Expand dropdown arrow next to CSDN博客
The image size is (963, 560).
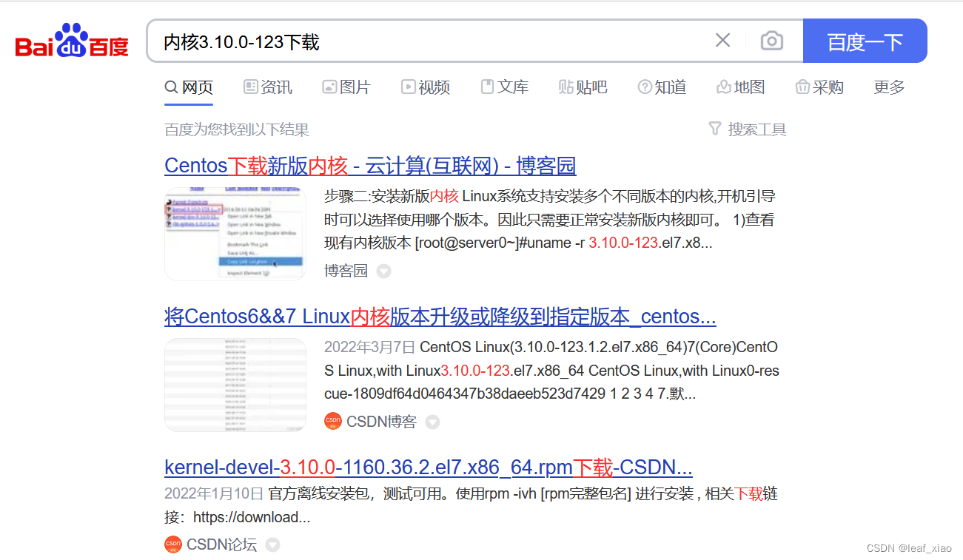pyautogui.click(x=432, y=422)
